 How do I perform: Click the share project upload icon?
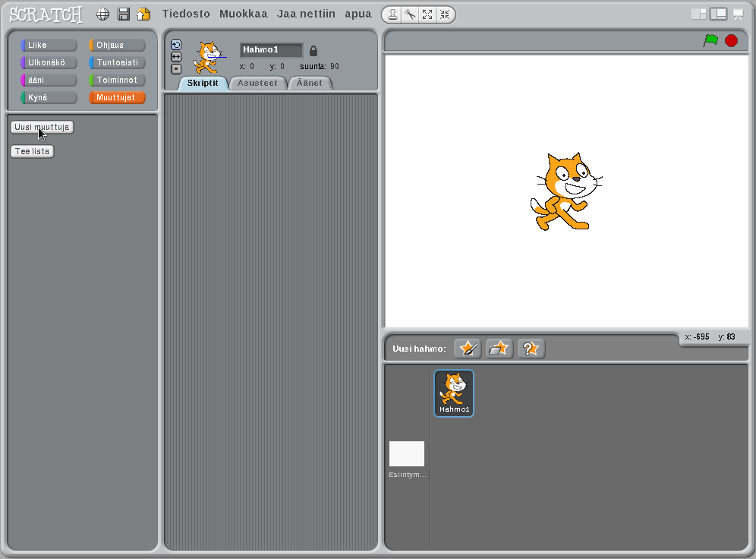click(x=143, y=14)
